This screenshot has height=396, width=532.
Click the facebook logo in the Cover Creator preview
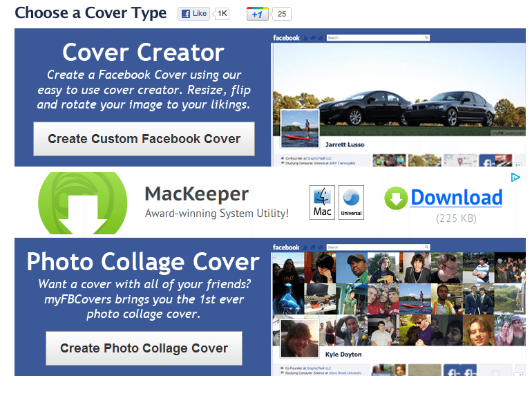click(286, 38)
